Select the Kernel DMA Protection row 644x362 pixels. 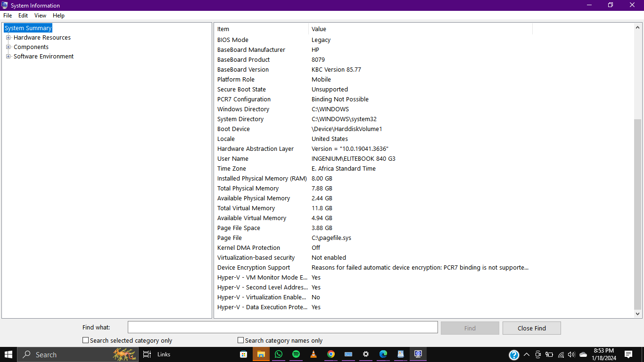373,248
